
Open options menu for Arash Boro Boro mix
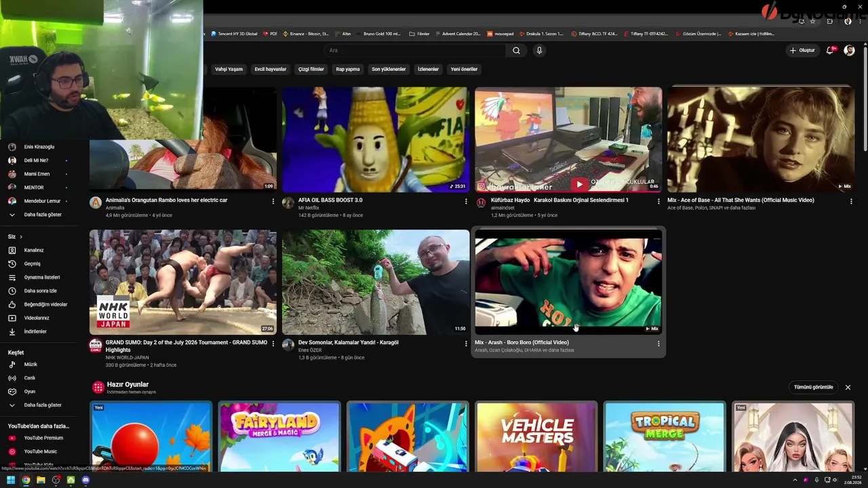658,344
